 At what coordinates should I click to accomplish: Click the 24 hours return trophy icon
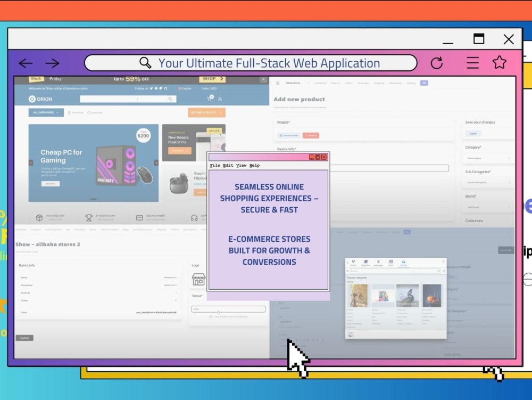pos(89,218)
